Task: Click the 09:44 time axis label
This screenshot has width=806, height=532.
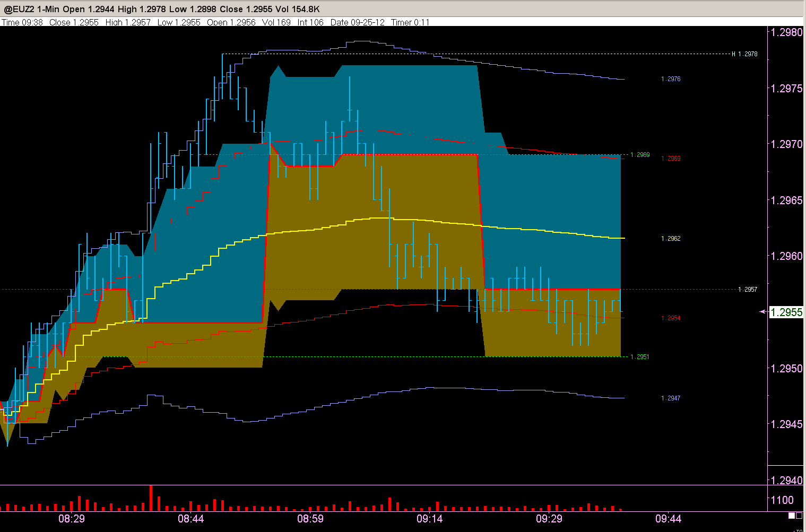Action: click(x=669, y=518)
